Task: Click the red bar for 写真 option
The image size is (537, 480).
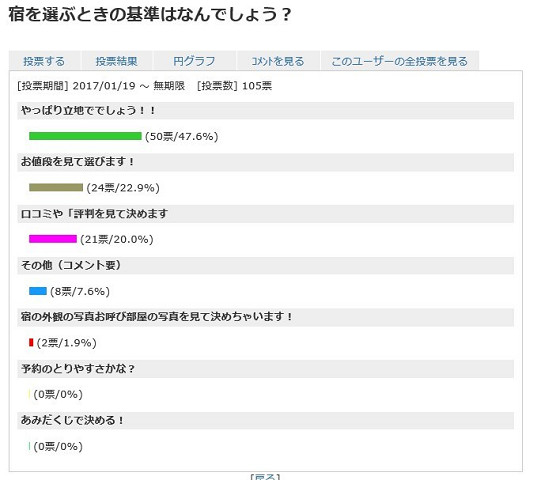Action: [31, 342]
